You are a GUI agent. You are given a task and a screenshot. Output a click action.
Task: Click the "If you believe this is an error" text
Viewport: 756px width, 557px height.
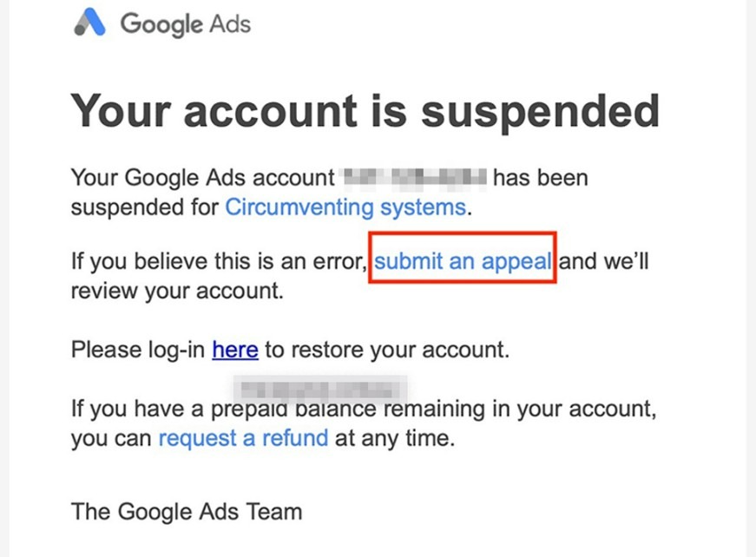219,260
